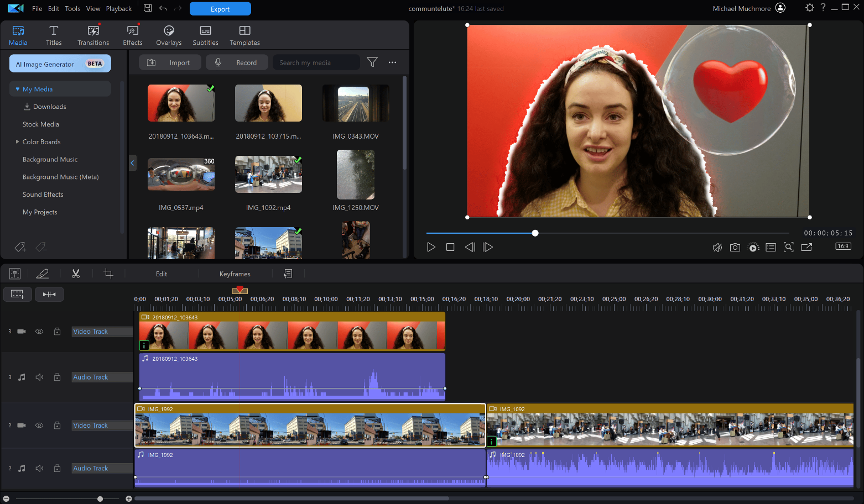Click the preview playback scrubber handle
The image size is (864, 504).
535,233
